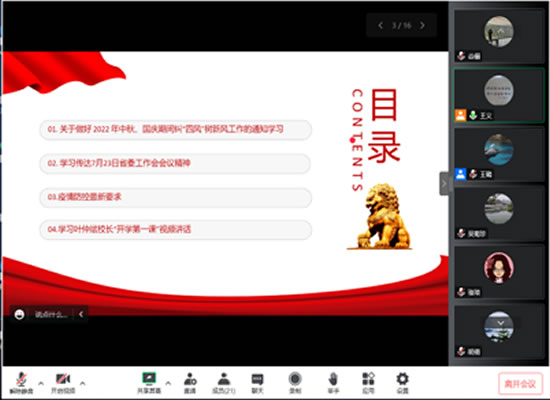Turn on the video camera
This screenshot has width=550, height=400.
point(63,382)
